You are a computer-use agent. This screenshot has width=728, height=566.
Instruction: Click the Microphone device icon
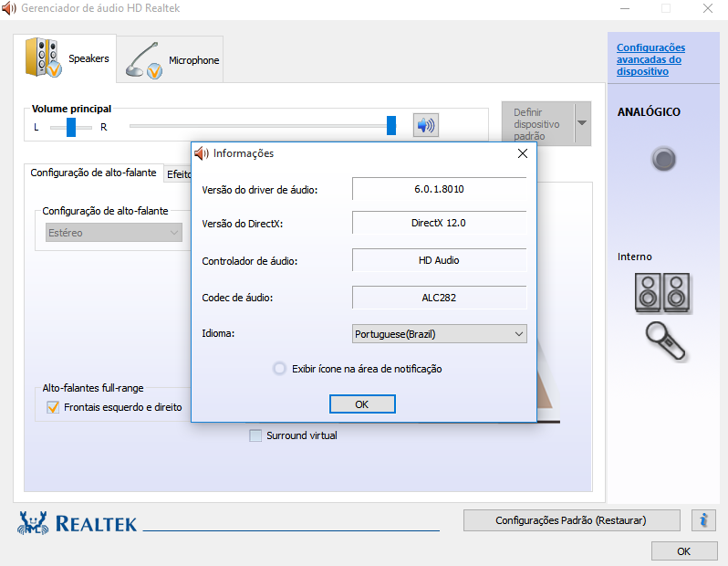pos(144,61)
